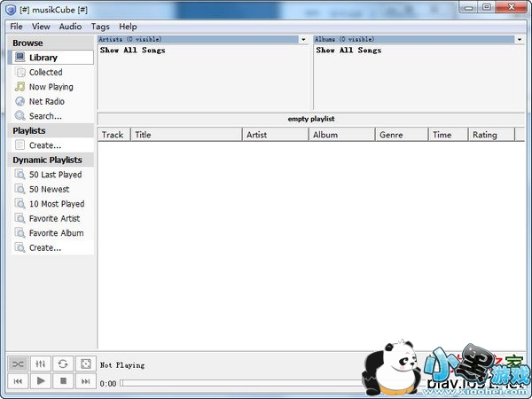Sort by the Artist column header

(x=275, y=135)
